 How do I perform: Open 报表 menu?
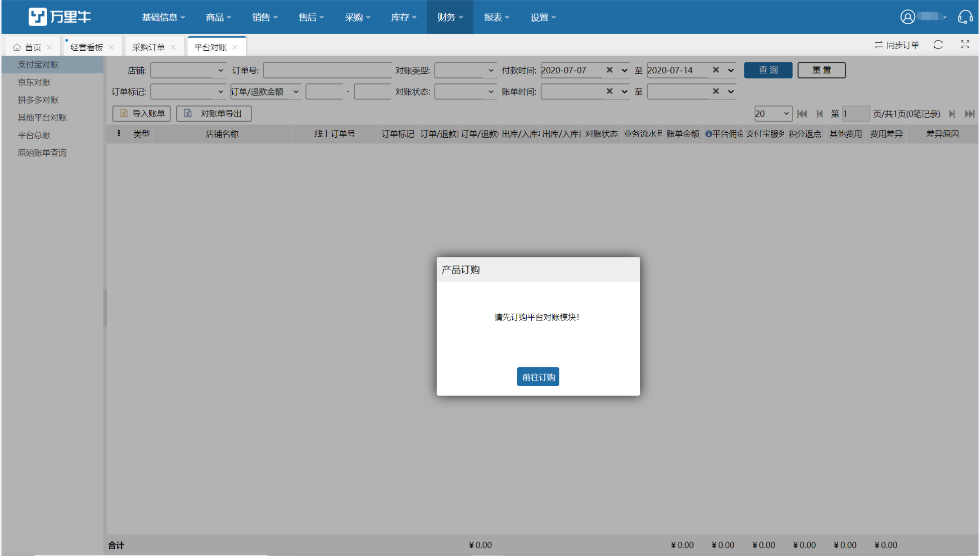click(497, 17)
